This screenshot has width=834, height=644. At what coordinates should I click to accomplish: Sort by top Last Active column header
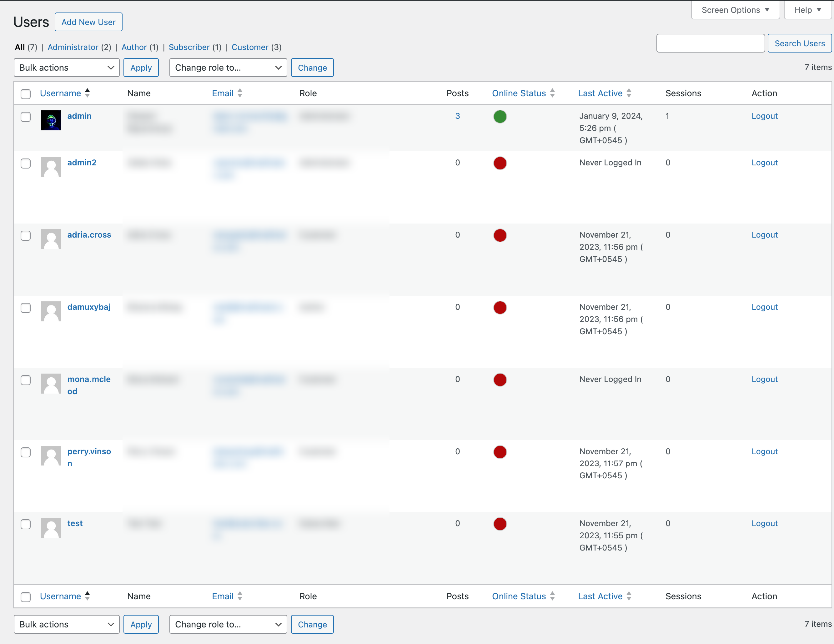pos(600,93)
